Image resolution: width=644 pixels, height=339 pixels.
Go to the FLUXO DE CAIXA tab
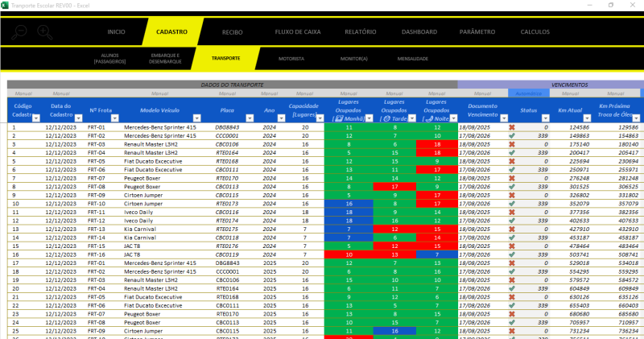pos(295,32)
